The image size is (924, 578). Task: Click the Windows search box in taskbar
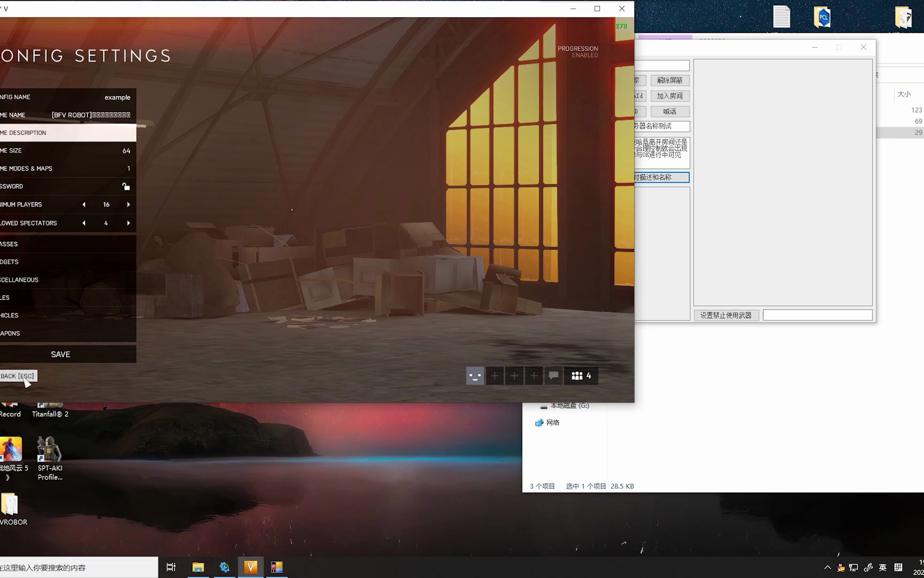[79, 567]
